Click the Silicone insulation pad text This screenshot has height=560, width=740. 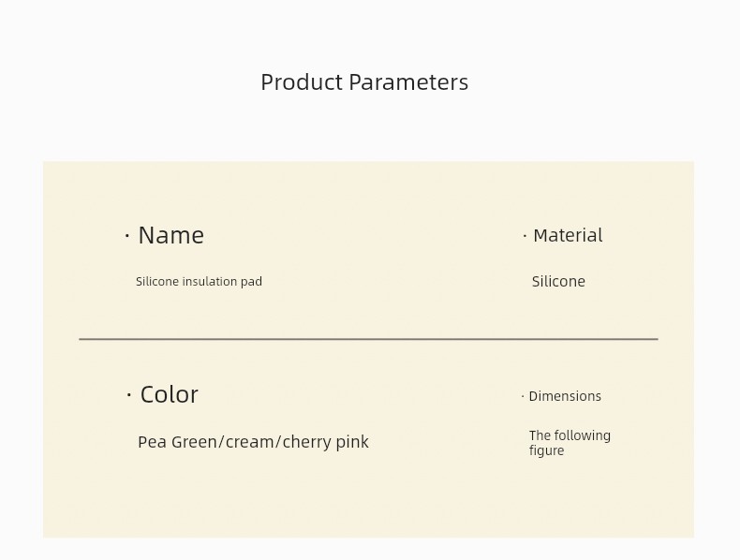pyautogui.click(x=199, y=282)
